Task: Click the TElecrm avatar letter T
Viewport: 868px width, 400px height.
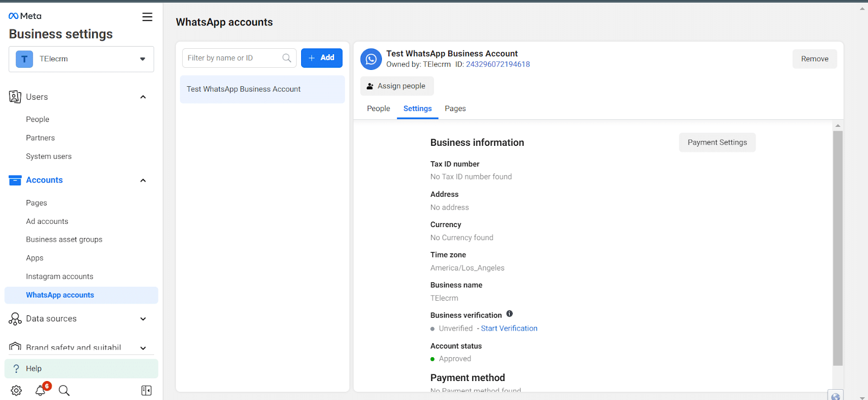Action: pyautogui.click(x=24, y=59)
